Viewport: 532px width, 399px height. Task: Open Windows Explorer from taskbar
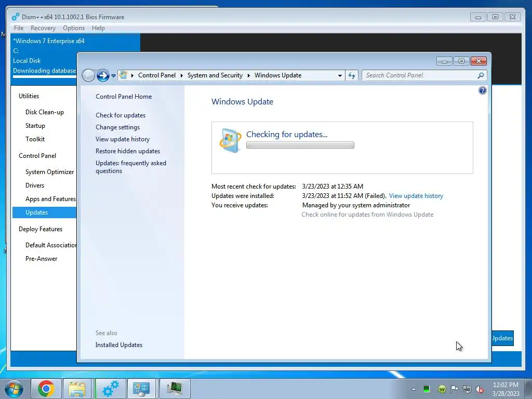click(77, 389)
